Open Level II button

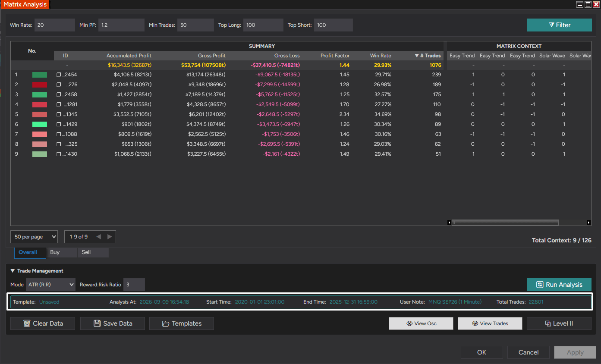tap(559, 323)
